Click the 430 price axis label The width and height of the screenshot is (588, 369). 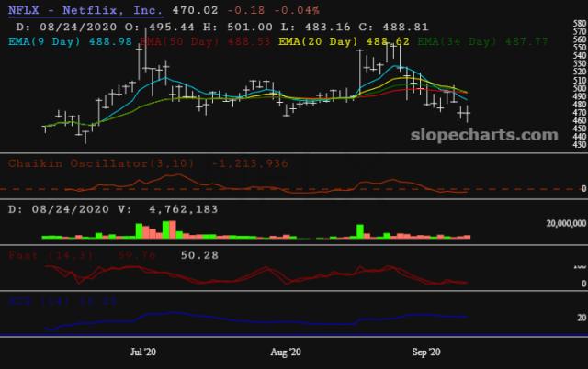coord(580,145)
